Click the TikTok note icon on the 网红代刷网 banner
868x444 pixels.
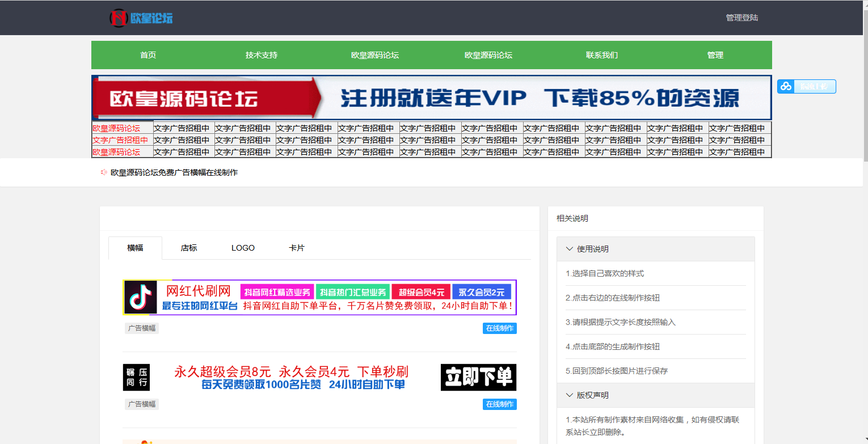click(x=141, y=298)
